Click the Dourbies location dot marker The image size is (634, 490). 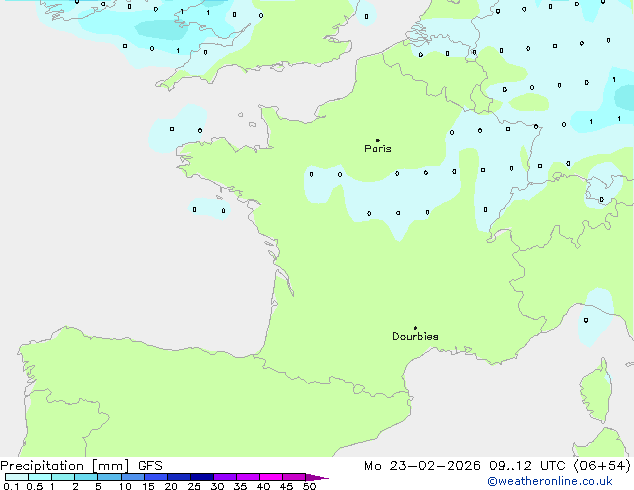[x=415, y=328]
